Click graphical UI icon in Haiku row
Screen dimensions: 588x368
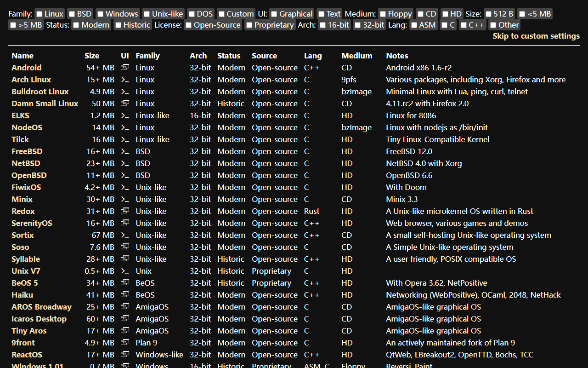125,295
